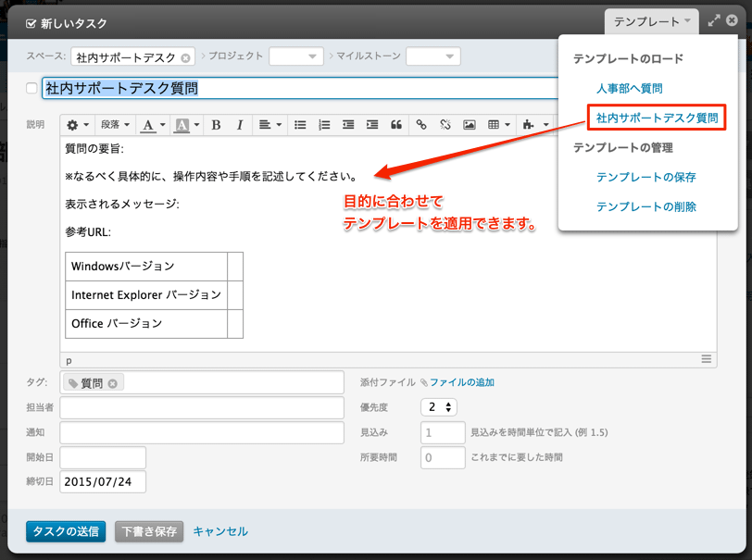Click the 見込み estimate field

click(x=443, y=432)
